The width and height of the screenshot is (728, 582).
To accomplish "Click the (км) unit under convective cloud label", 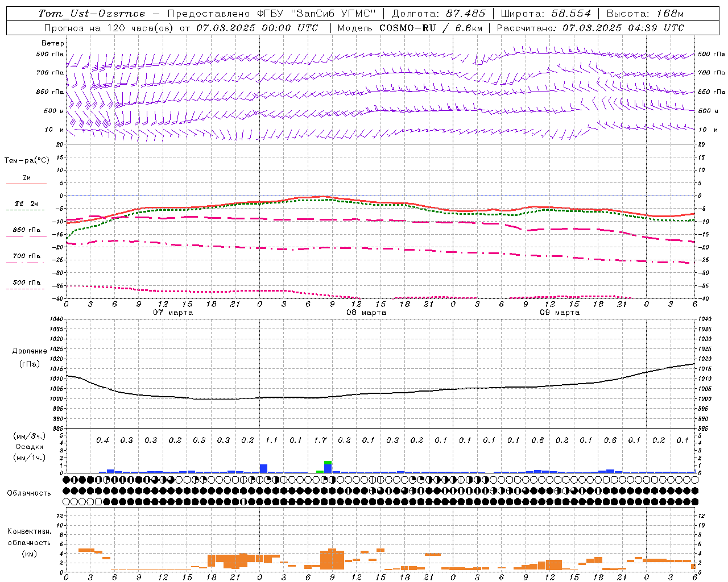I will tap(29, 553).
